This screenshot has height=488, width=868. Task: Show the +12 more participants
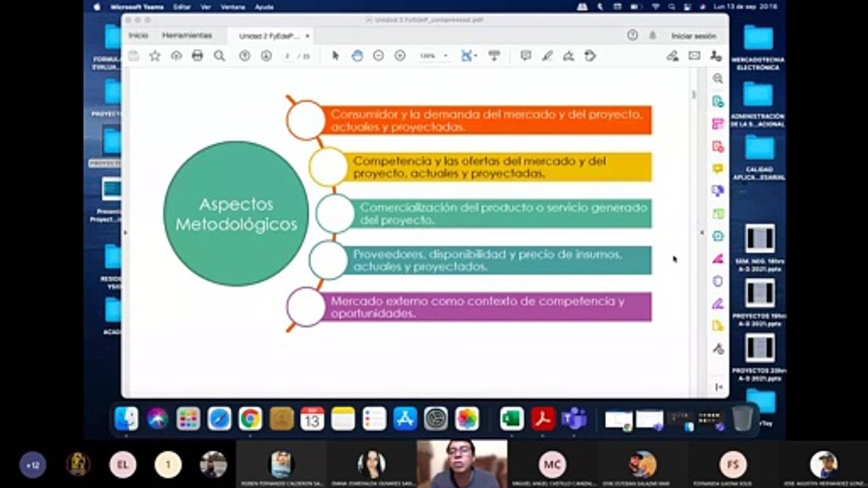click(x=32, y=465)
